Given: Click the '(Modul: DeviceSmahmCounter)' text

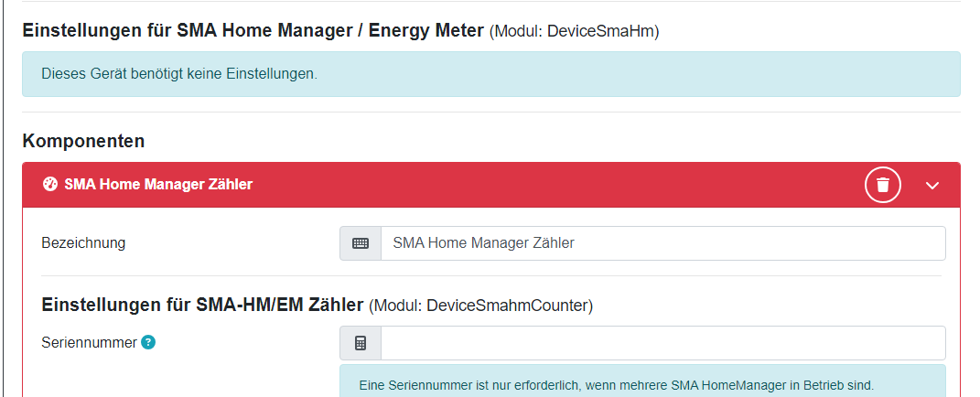Looking at the screenshot, I should [x=481, y=306].
